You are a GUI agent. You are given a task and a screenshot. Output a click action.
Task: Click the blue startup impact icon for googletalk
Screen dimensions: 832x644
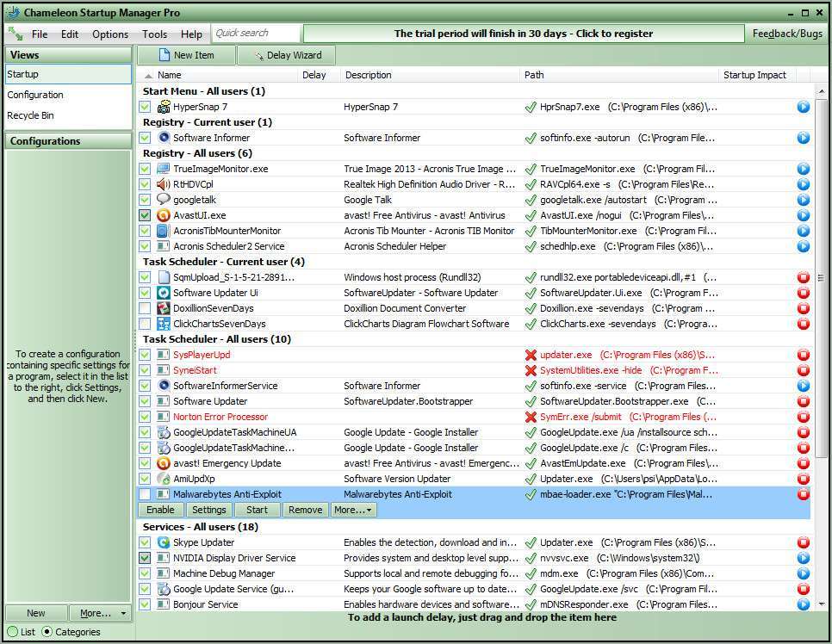point(804,200)
